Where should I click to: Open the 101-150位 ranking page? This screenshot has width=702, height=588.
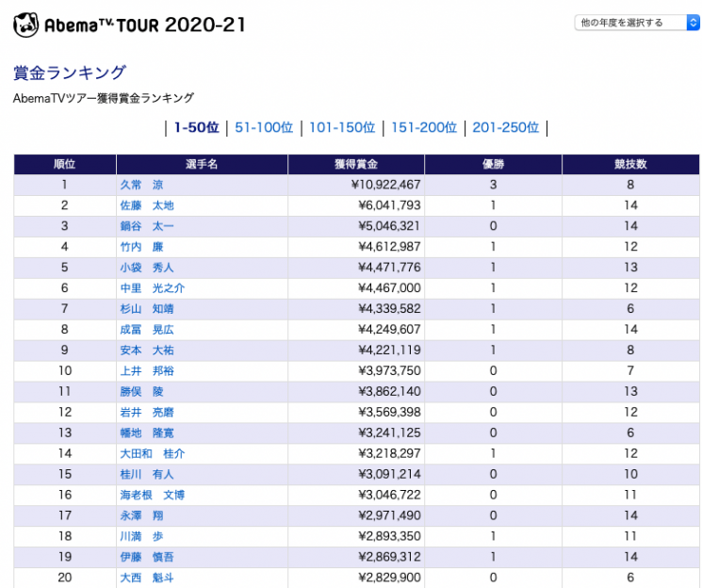(342, 128)
